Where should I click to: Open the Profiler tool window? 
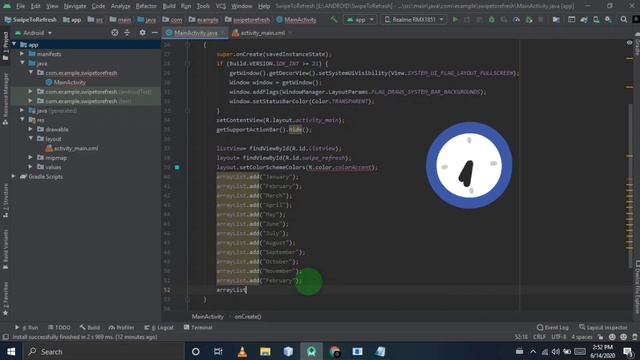click(121, 327)
